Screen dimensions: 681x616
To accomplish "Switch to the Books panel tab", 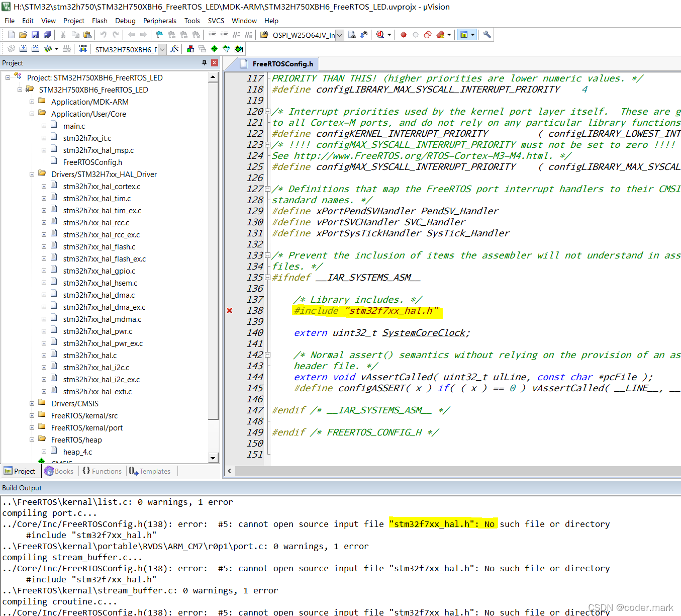I will 59,471.
